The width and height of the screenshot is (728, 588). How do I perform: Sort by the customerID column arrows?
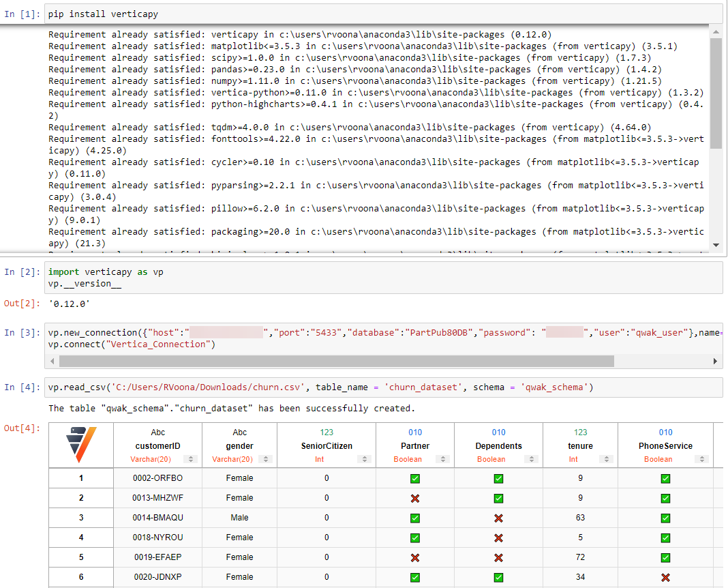tap(189, 459)
